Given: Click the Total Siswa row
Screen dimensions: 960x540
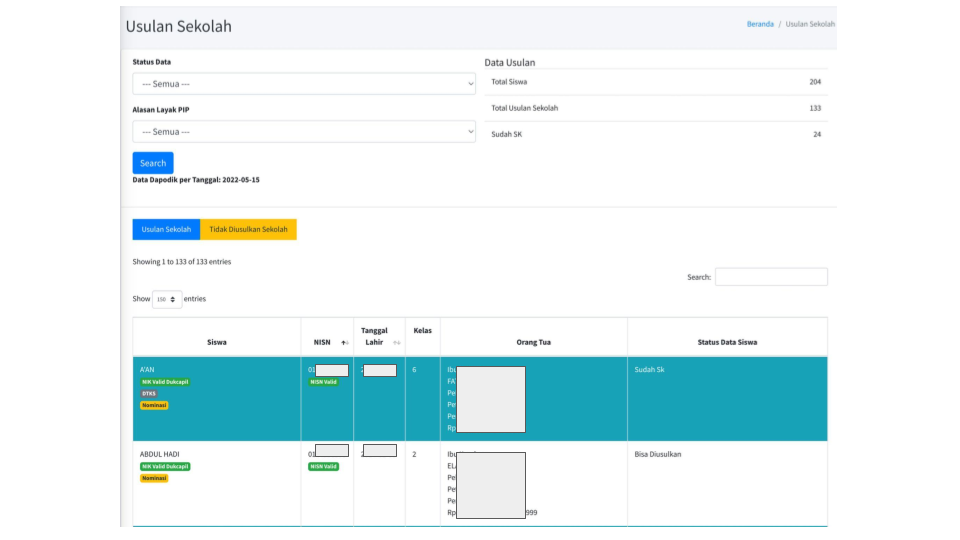Looking at the screenshot, I should point(656,81).
